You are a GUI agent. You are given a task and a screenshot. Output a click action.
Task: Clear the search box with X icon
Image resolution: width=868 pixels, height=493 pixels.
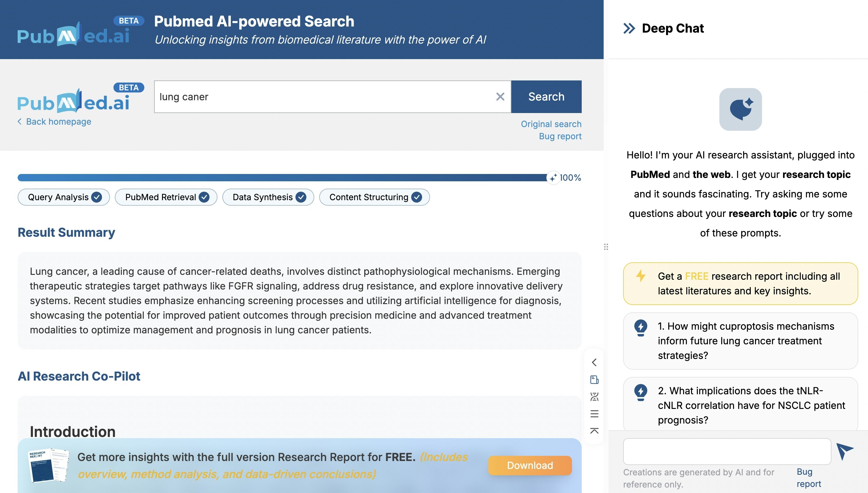tap(500, 97)
